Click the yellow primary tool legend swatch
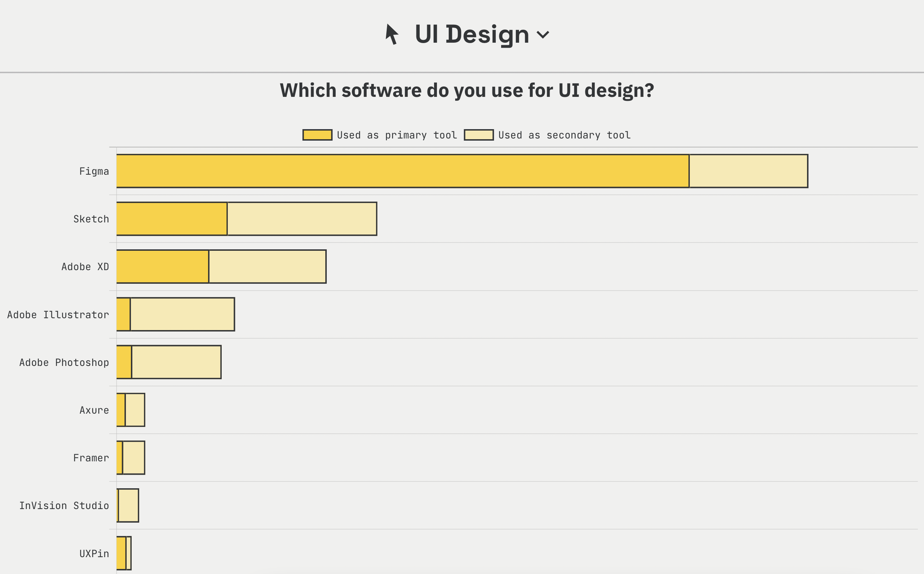The height and width of the screenshot is (574, 924). pyautogui.click(x=317, y=134)
